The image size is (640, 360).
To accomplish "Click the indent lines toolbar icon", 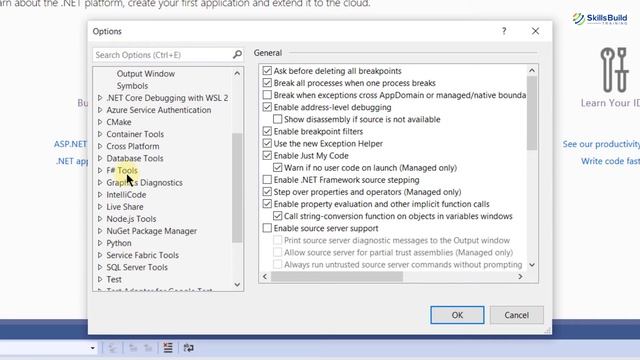I will pos(168,347).
